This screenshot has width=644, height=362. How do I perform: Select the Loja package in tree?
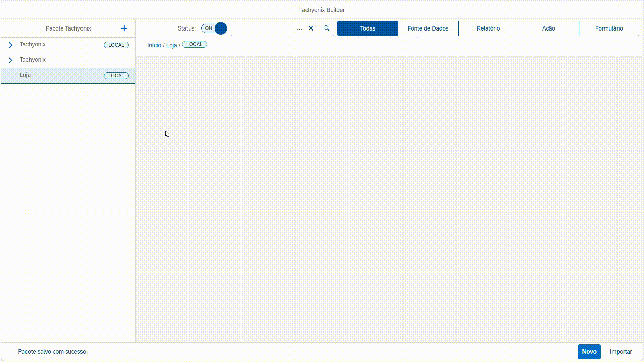[x=25, y=75]
